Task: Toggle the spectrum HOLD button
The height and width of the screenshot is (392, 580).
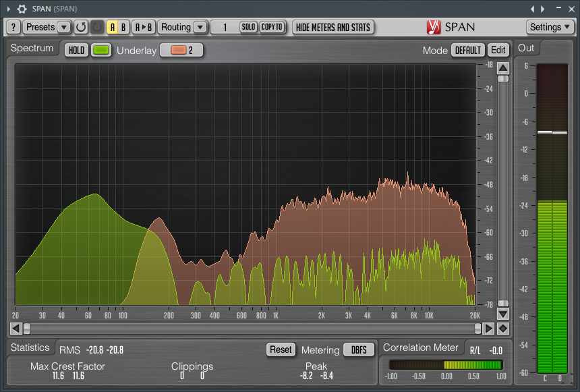Action: 77,50
